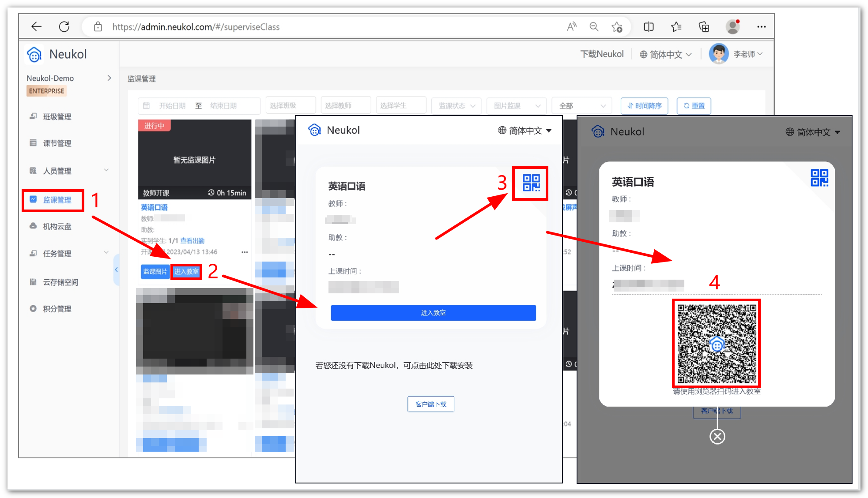This screenshot has width=868, height=498.
Task: Open 简体中文 dropdown in middle dialog
Action: click(525, 131)
